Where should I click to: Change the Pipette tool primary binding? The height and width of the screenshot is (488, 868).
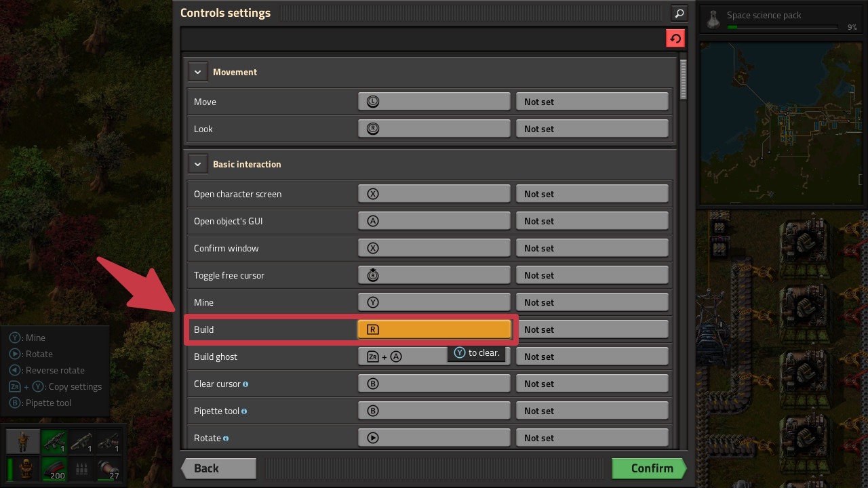point(434,411)
